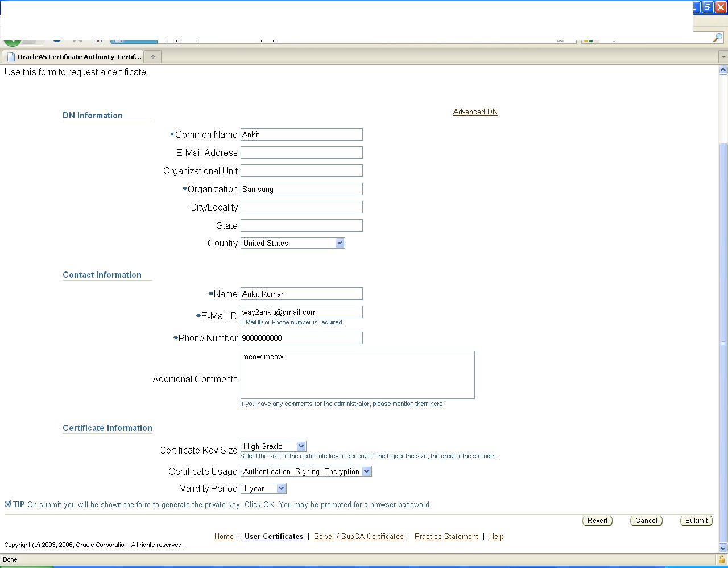The width and height of the screenshot is (728, 568).
Task: Click inside the Additional Comments text area
Action: tap(357, 374)
